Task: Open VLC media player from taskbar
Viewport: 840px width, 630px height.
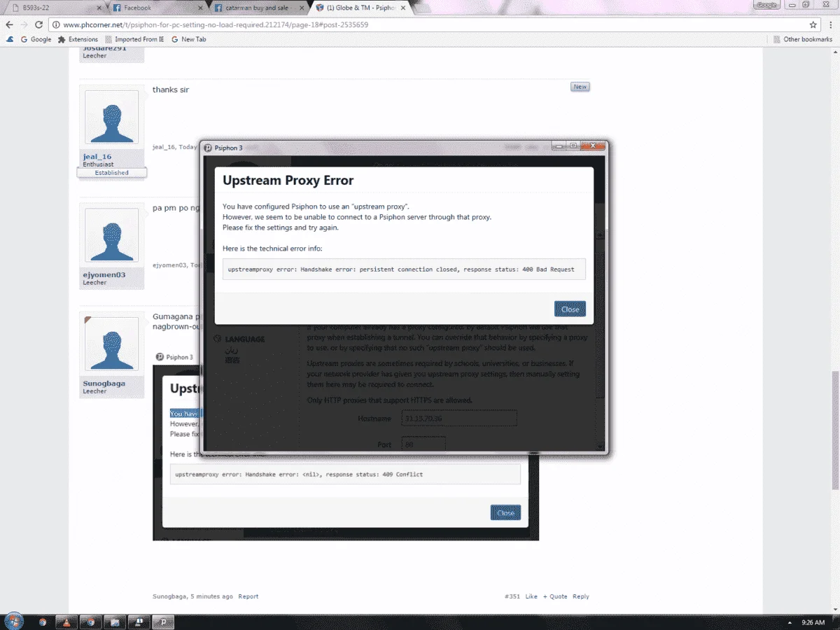Action: point(66,622)
